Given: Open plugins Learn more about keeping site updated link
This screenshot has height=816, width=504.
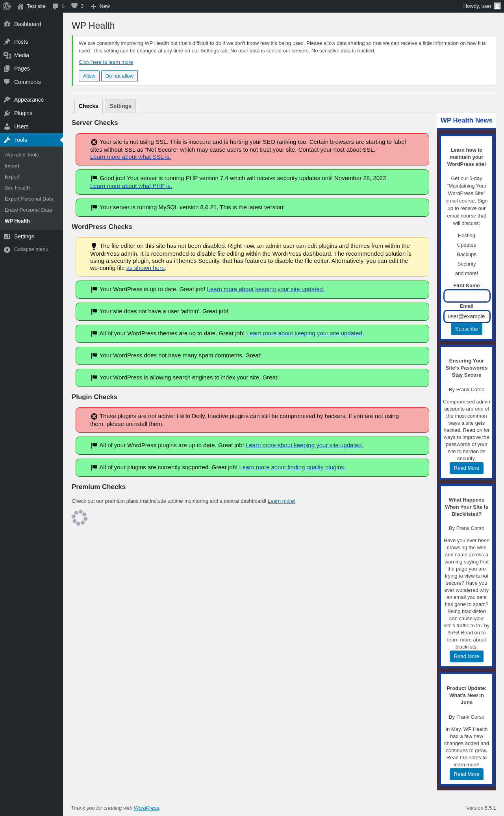Looking at the screenshot, I should 304,445.
